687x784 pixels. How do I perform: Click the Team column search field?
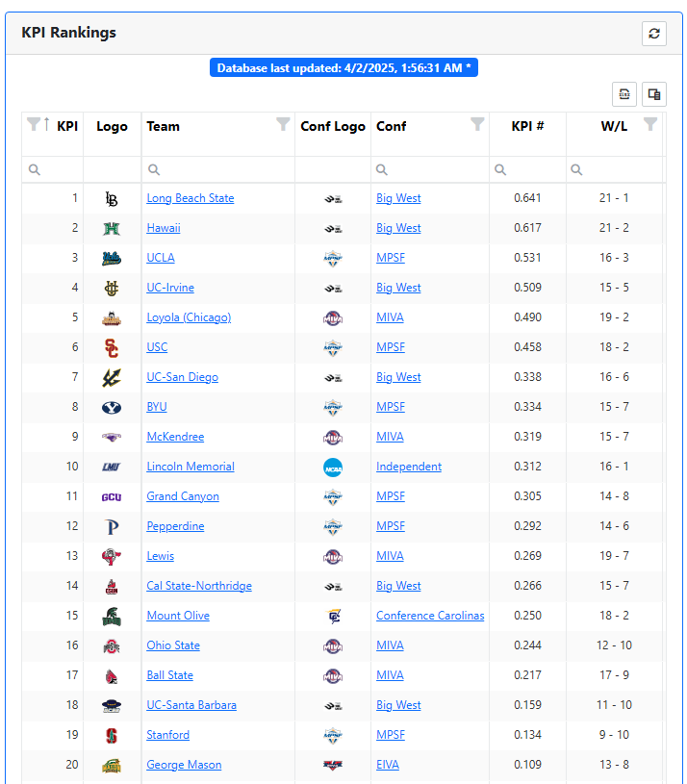pyautogui.click(x=218, y=169)
